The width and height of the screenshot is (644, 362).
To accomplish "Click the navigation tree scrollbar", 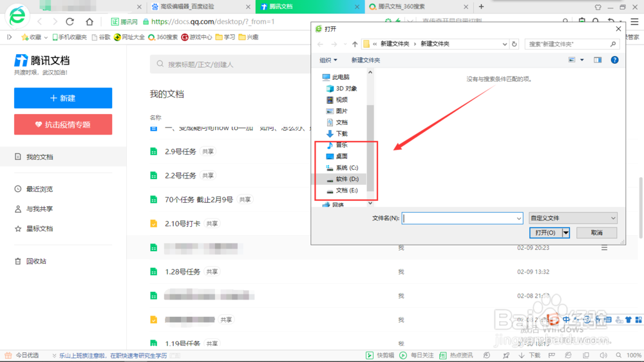I will (370, 148).
